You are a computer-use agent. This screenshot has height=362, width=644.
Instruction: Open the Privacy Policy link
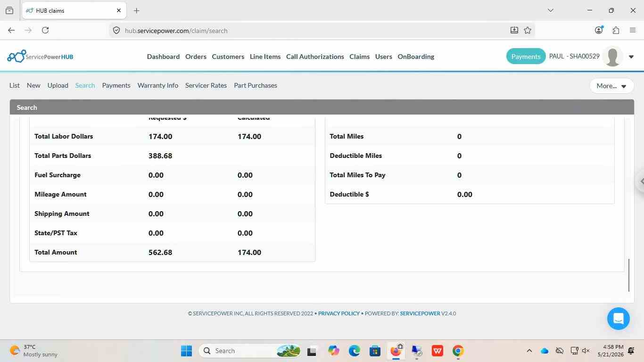[339, 313]
